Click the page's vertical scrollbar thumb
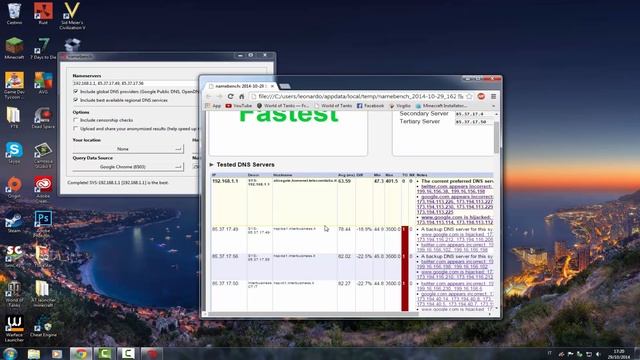Image resolution: width=640 pixels, height=360 pixels. [496, 137]
